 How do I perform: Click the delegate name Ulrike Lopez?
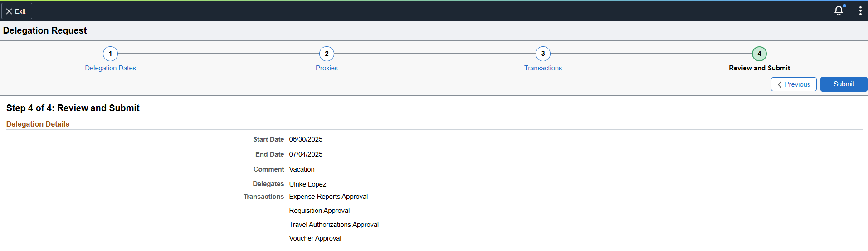tap(307, 184)
